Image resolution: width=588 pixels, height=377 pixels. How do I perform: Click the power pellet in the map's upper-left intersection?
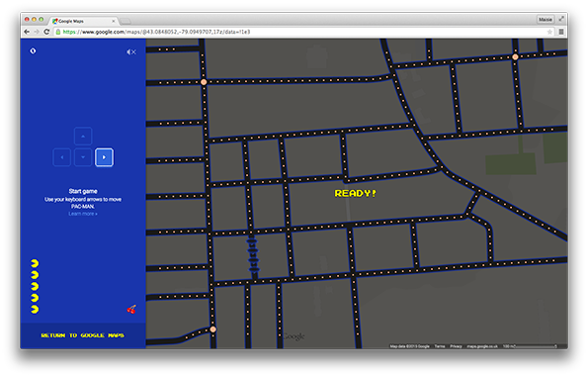pyautogui.click(x=204, y=82)
